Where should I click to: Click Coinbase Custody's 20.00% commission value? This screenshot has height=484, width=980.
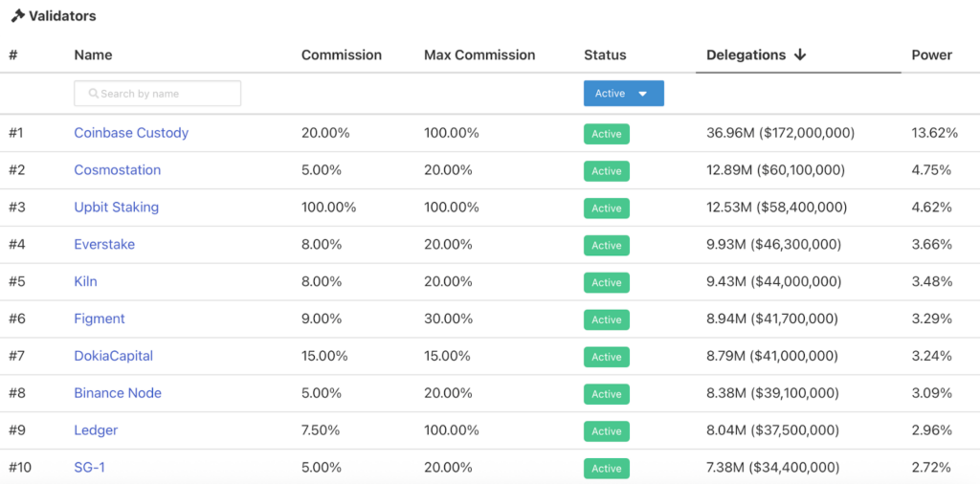324,133
